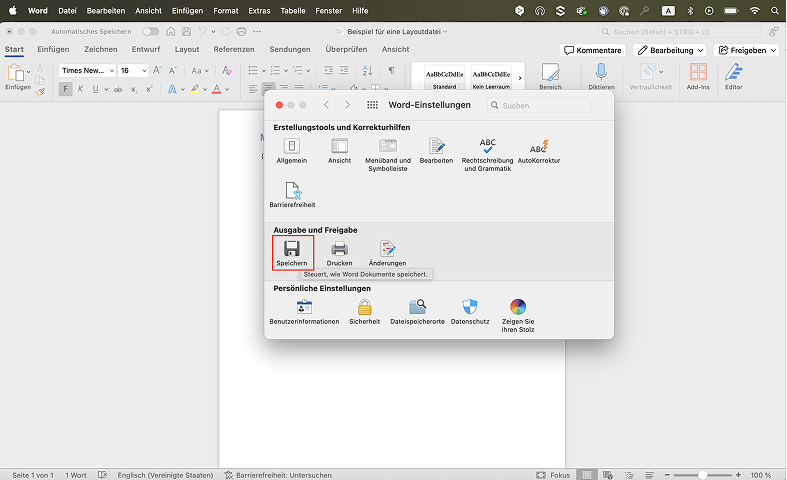
Task: Open the Ansicht preferences icon
Action: click(339, 151)
